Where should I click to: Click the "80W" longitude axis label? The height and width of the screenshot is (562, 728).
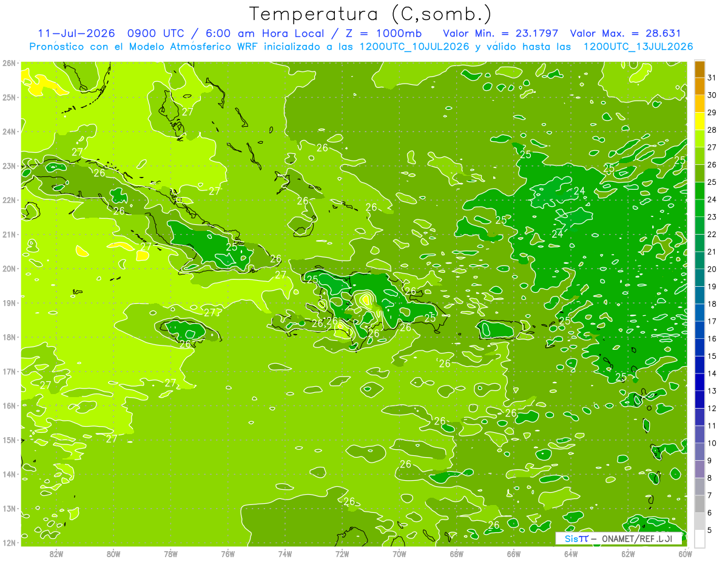pyautogui.click(x=113, y=554)
